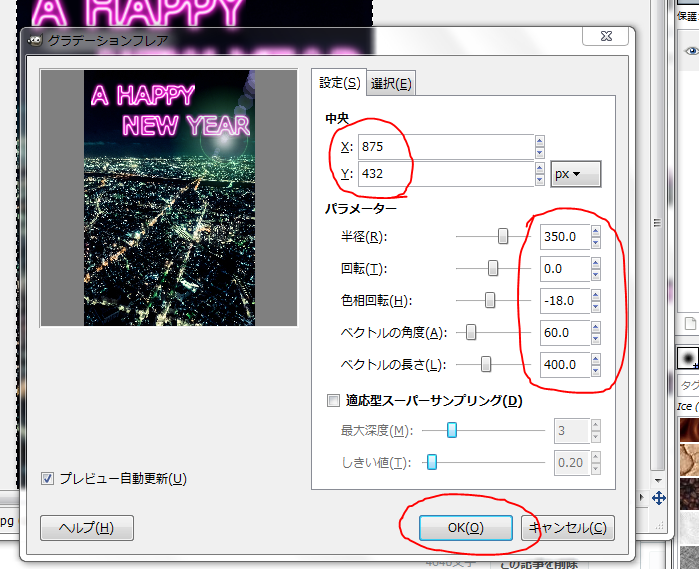The height and width of the screenshot is (569, 699).
Task: Enable 適応型スーパーサンプリング(D) checkbox
Action: coord(333,400)
